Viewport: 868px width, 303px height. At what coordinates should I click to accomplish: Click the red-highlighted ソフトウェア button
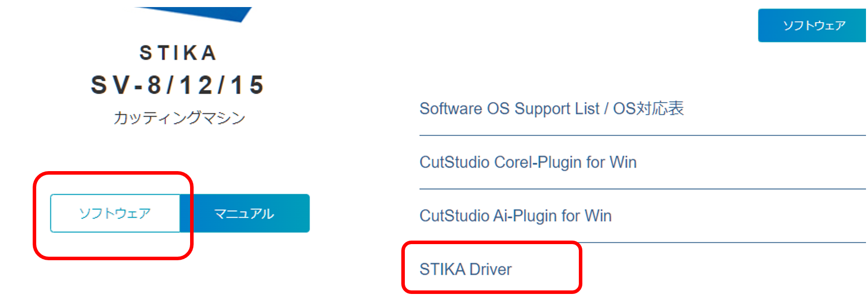click(115, 213)
